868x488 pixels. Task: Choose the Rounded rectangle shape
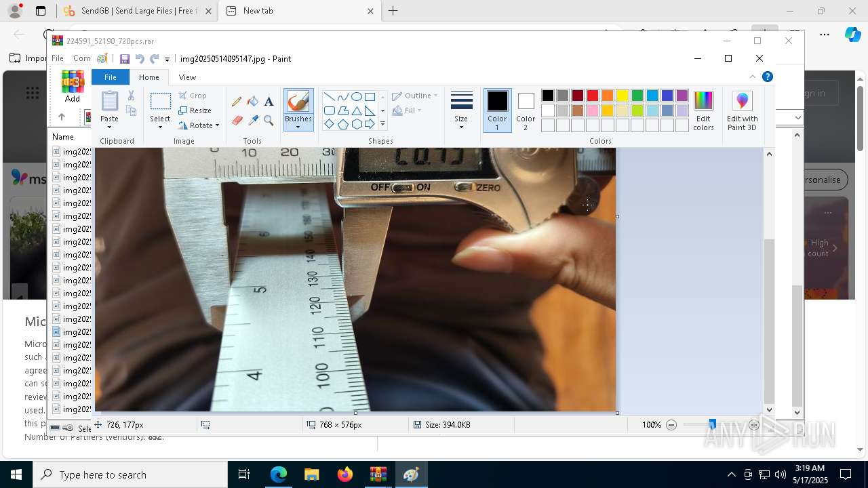pyautogui.click(x=329, y=110)
